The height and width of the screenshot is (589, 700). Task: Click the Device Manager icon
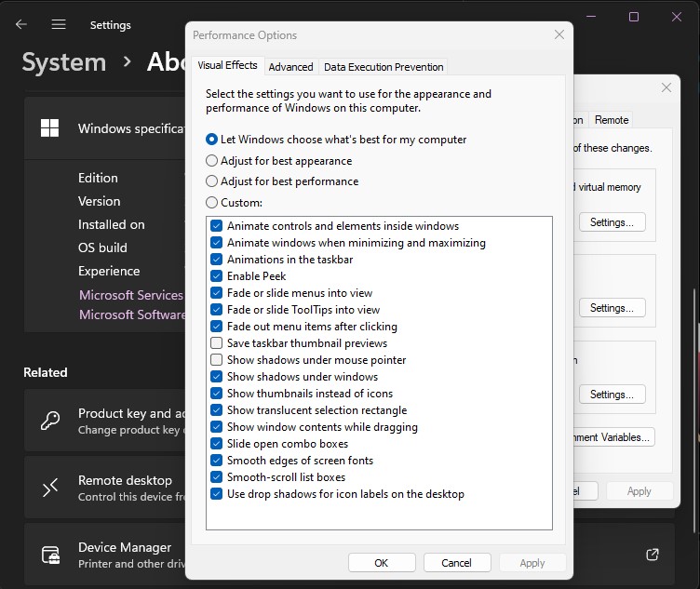pos(50,555)
